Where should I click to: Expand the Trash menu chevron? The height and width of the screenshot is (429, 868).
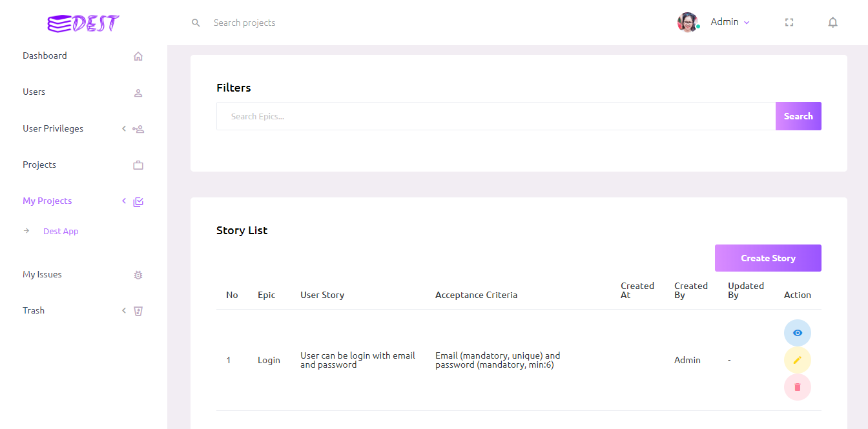tap(124, 310)
